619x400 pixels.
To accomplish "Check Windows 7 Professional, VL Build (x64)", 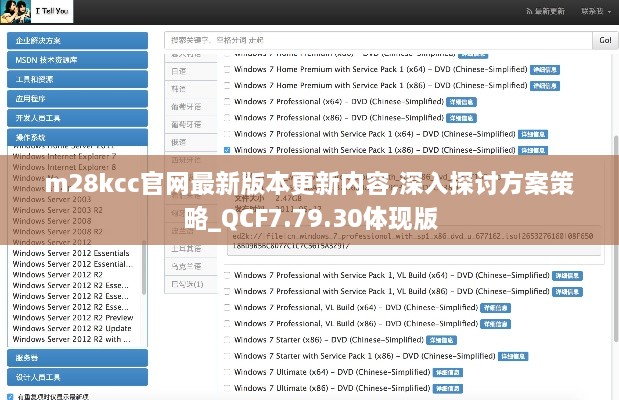I will point(227,308).
